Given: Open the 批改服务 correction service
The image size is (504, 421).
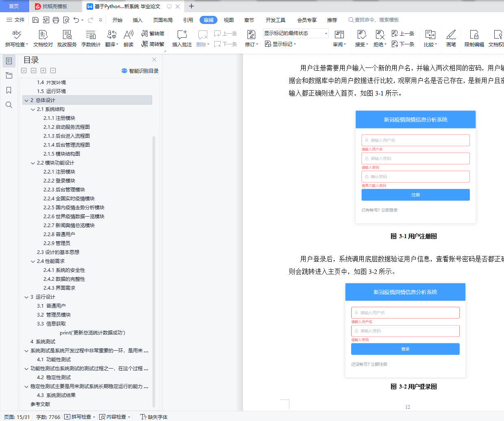Looking at the screenshot, I should pyautogui.click(x=67, y=39).
